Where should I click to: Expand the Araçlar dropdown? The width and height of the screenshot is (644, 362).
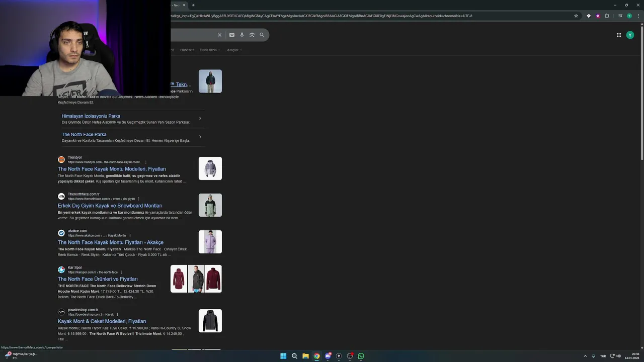tap(234, 50)
